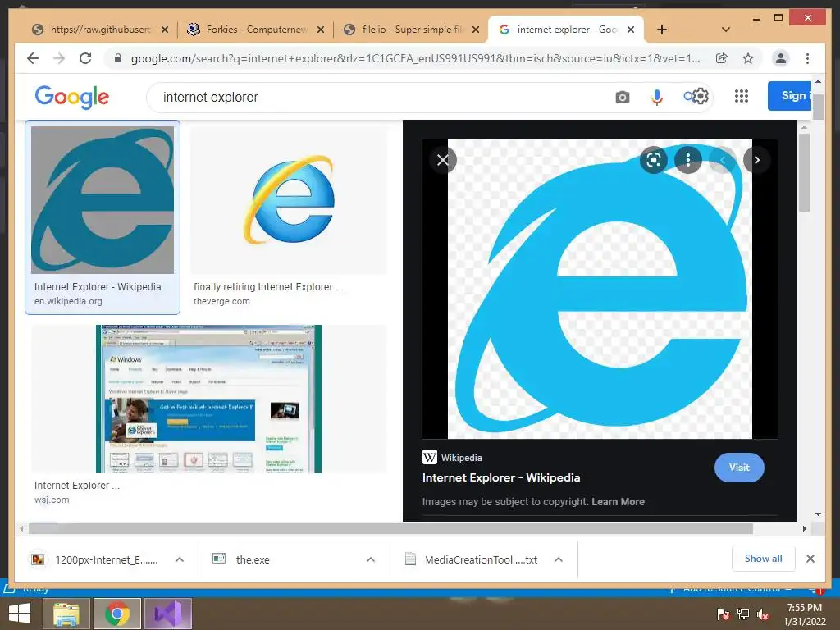Open Internet Explorer - Wikipedia title link in preview
840x630 pixels.
click(501, 477)
